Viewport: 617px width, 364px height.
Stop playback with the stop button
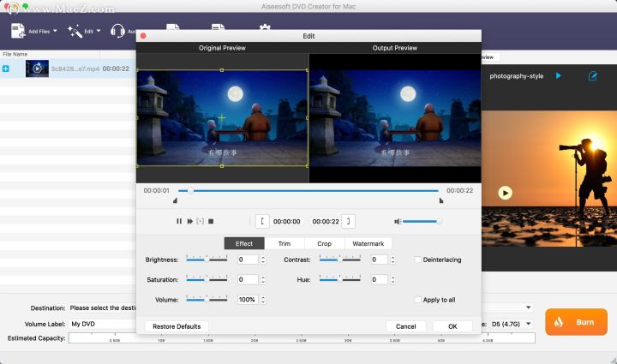(x=211, y=221)
